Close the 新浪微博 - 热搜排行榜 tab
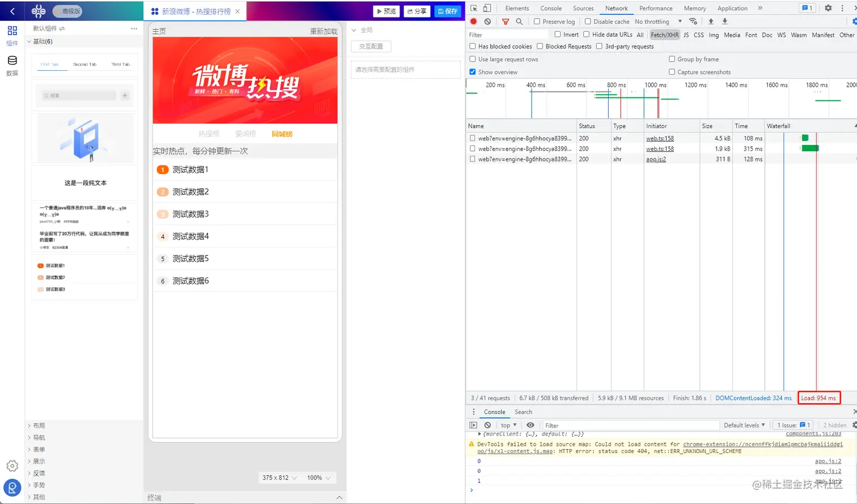 pos(237,11)
